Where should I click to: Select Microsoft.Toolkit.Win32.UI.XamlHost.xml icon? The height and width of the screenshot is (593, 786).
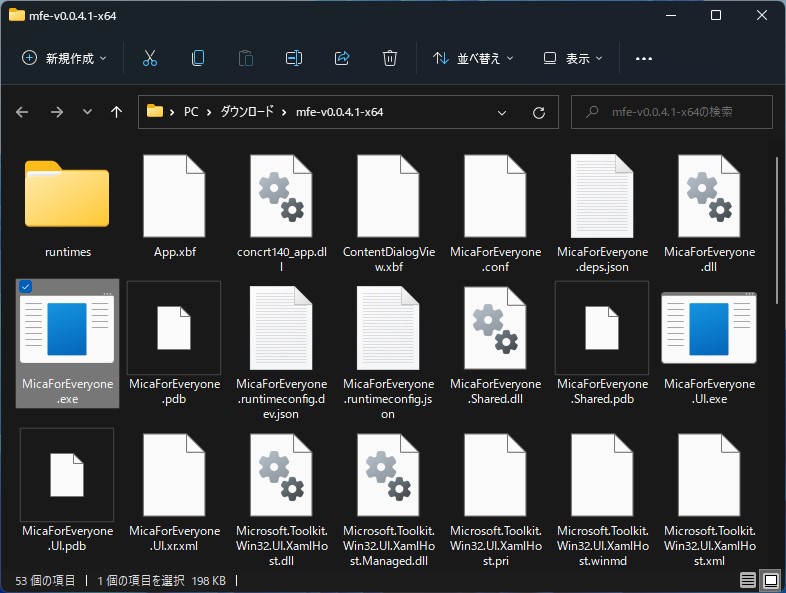(709, 475)
